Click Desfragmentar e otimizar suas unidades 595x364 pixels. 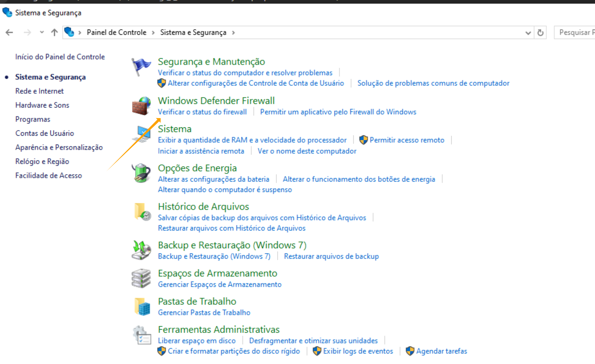pyautogui.click(x=313, y=341)
